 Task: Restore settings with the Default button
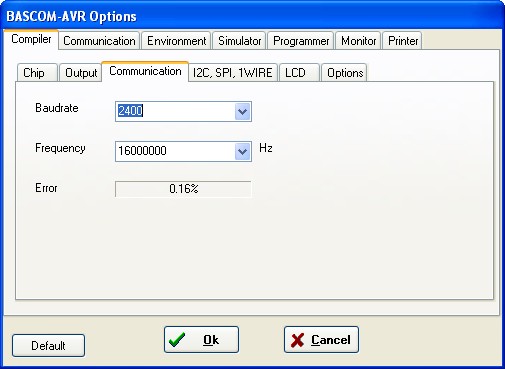click(x=48, y=346)
